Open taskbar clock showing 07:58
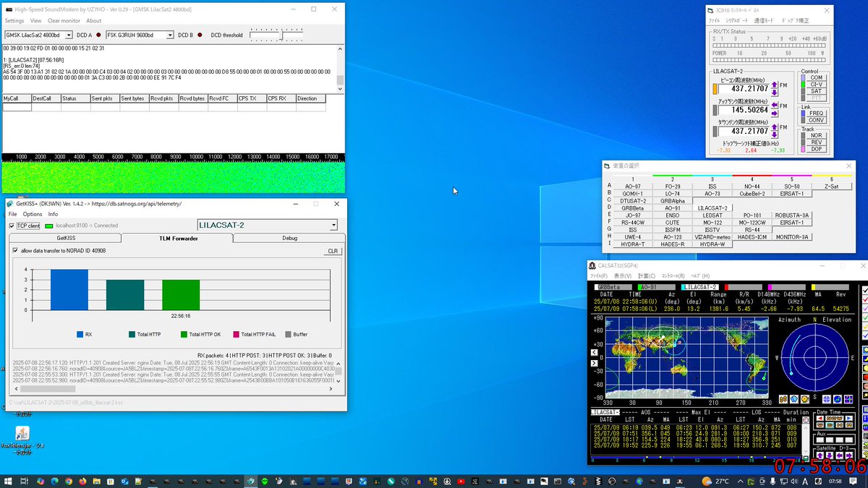The height and width of the screenshot is (488, 868). [x=834, y=481]
